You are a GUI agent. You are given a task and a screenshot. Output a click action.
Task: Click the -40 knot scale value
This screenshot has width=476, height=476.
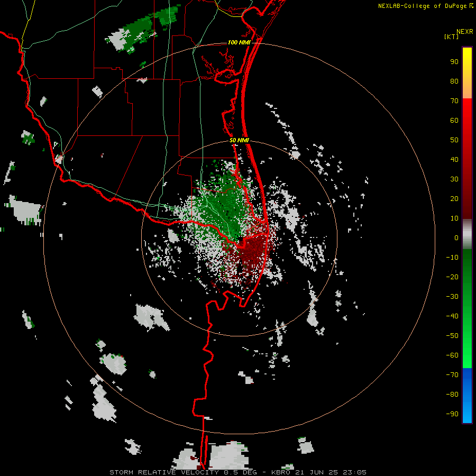coord(452,316)
